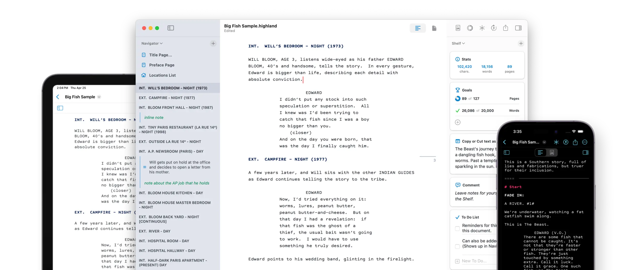Click the 89 pages value in Stats

tap(509, 67)
